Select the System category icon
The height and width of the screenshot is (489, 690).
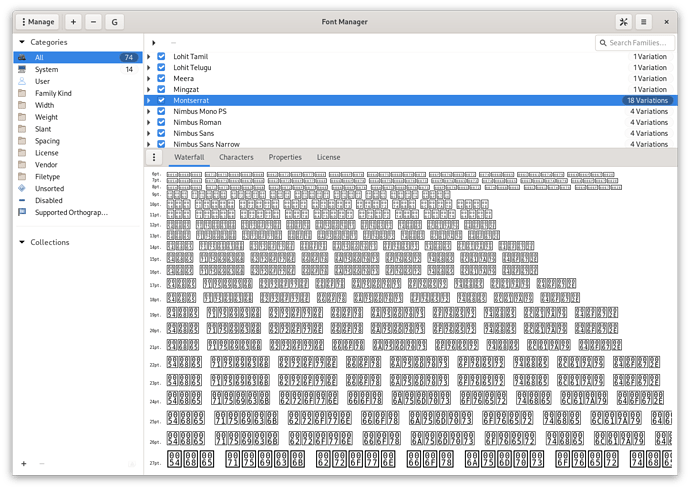[x=22, y=69]
